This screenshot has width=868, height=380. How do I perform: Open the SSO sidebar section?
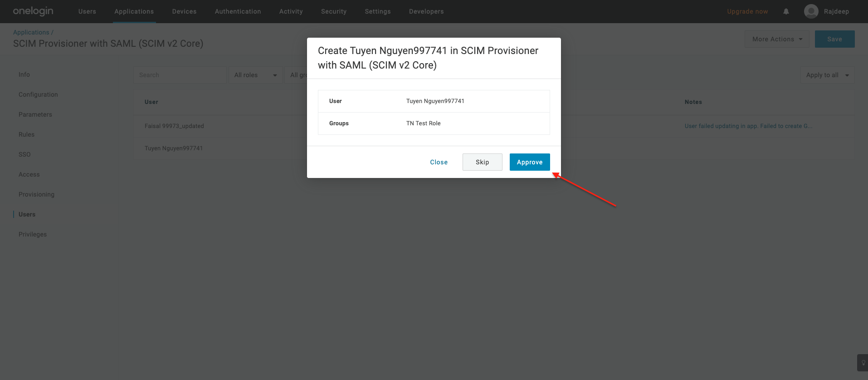coord(24,154)
